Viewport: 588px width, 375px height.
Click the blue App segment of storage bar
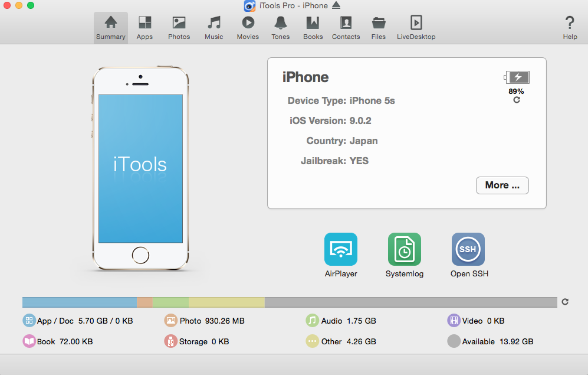click(80, 302)
